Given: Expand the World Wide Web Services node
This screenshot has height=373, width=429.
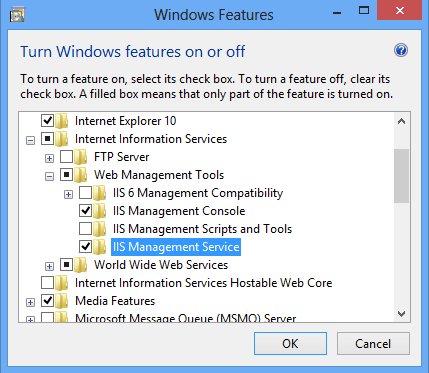Looking at the screenshot, I should coord(49,266).
